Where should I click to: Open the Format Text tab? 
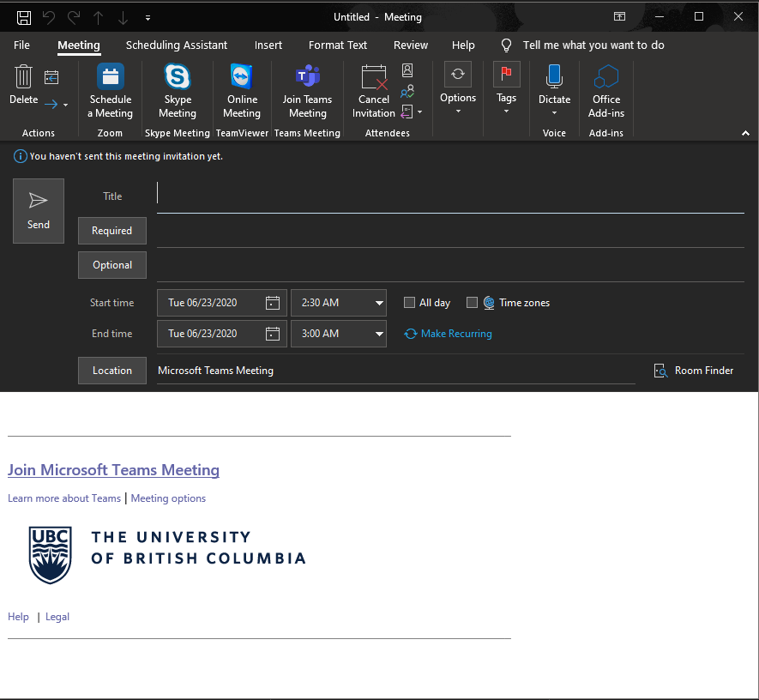(338, 45)
